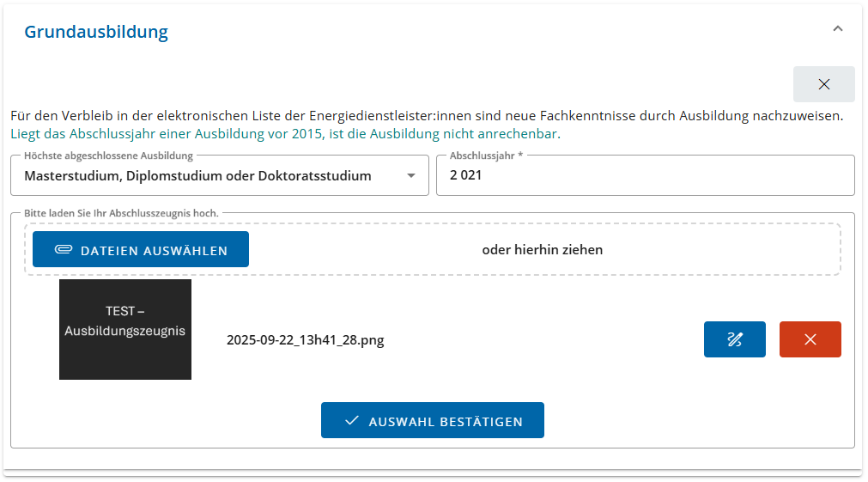Click file name 2025-09-22_13h41_28.png
The height and width of the screenshot is (482, 868).
[x=305, y=339]
